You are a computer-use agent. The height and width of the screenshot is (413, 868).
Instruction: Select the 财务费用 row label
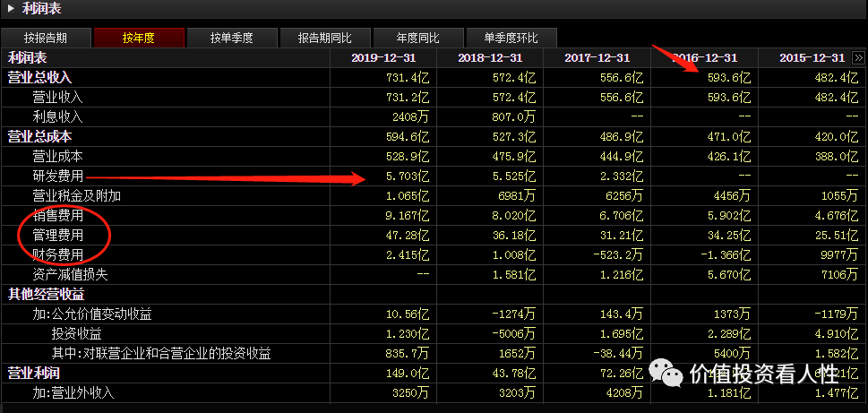(57, 255)
